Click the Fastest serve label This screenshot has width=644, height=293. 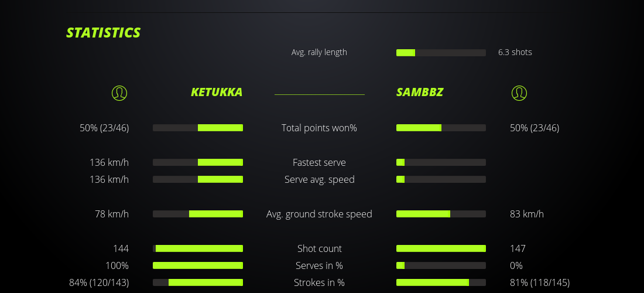pyautogui.click(x=319, y=162)
